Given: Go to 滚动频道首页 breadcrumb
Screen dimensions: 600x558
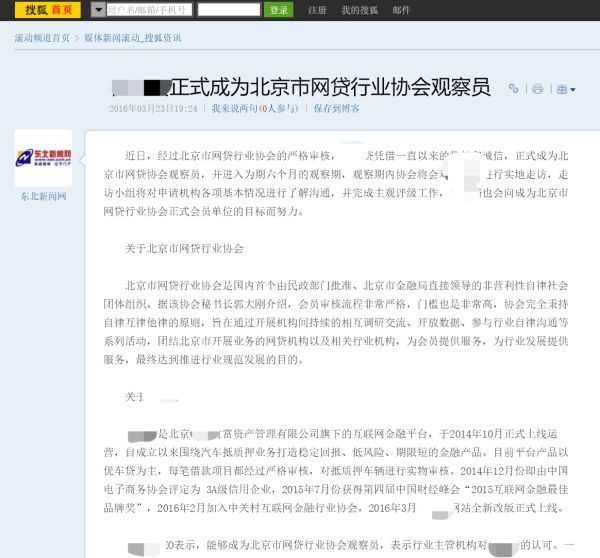Looking at the screenshot, I should (x=42, y=38).
